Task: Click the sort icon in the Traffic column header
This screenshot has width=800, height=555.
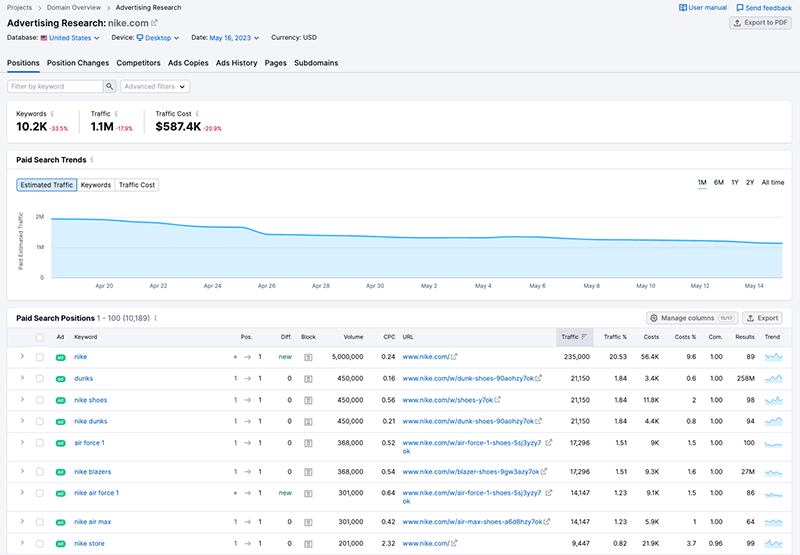Action: tap(584, 337)
